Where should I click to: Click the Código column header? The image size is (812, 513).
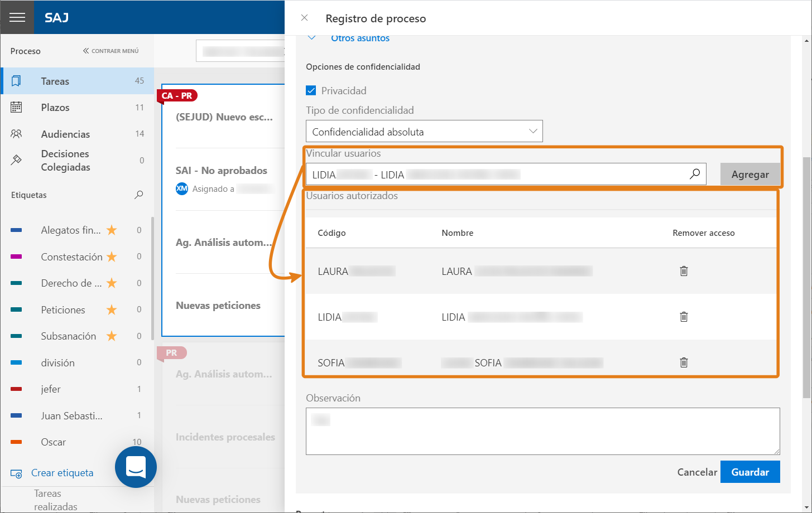pos(331,233)
